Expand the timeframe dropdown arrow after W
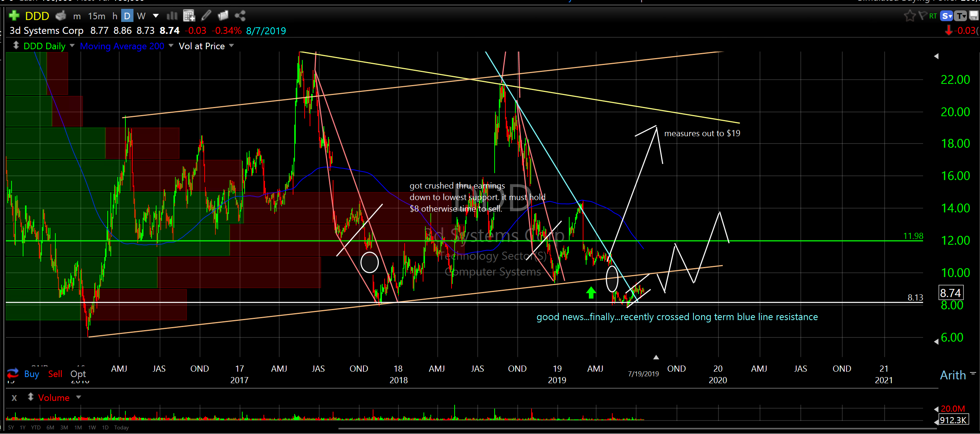Viewport: 980px width, 434px height. [156, 16]
